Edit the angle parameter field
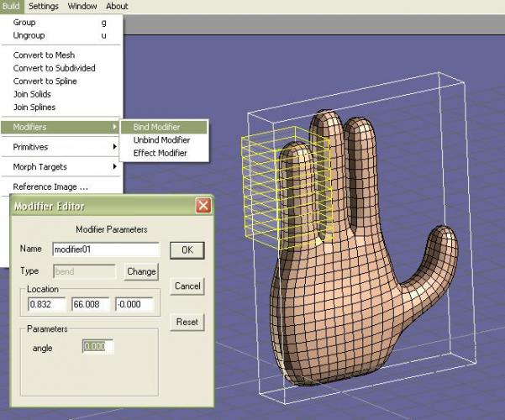The width and height of the screenshot is (505, 420). tap(97, 346)
